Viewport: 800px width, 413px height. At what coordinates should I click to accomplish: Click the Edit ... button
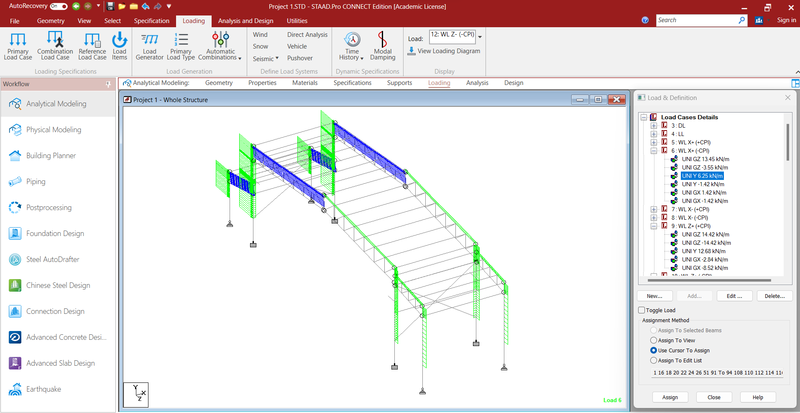[x=735, y=296]
